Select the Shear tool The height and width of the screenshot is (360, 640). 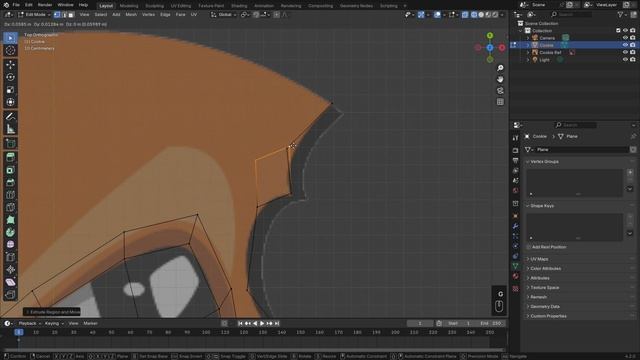pos(10,282)
